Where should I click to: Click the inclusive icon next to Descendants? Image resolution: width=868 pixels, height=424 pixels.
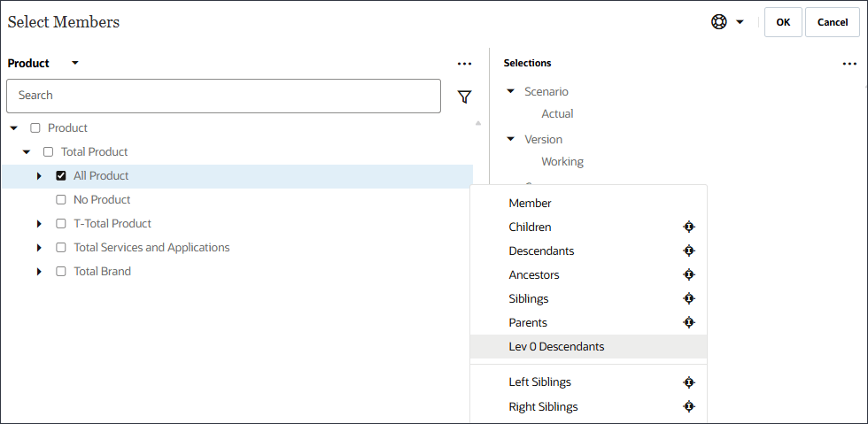point(689,251)
